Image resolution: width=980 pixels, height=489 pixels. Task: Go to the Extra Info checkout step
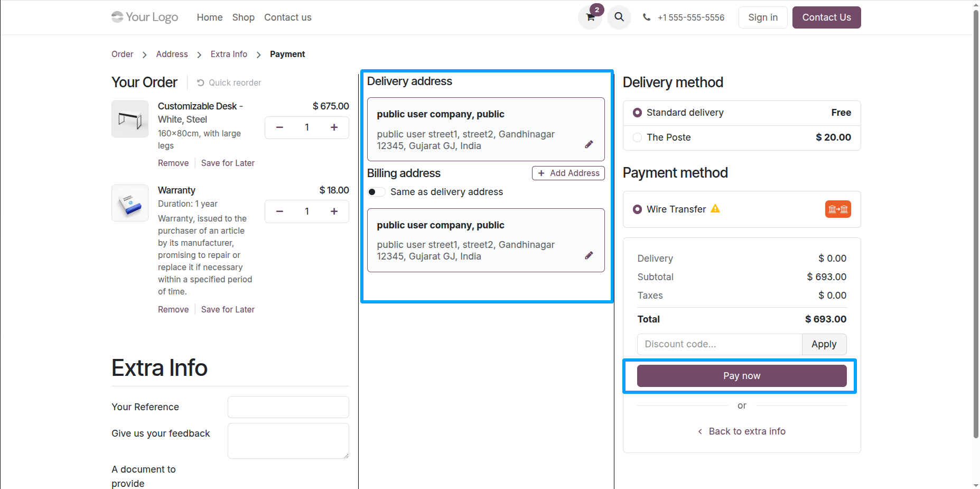click(x=229, y=54)
